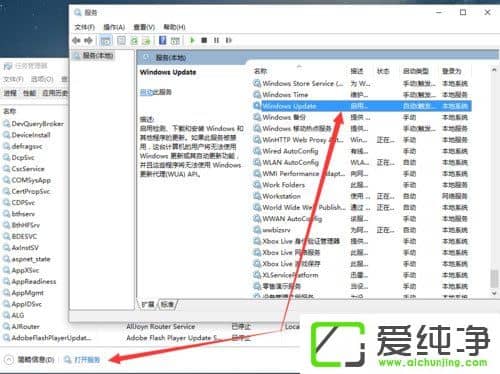Toggle the action pane toolbar icon

(x=175, y=41)
